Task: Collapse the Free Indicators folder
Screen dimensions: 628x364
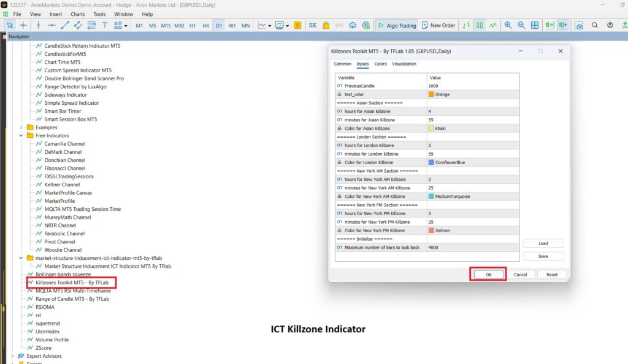Action: click(21, 135)
